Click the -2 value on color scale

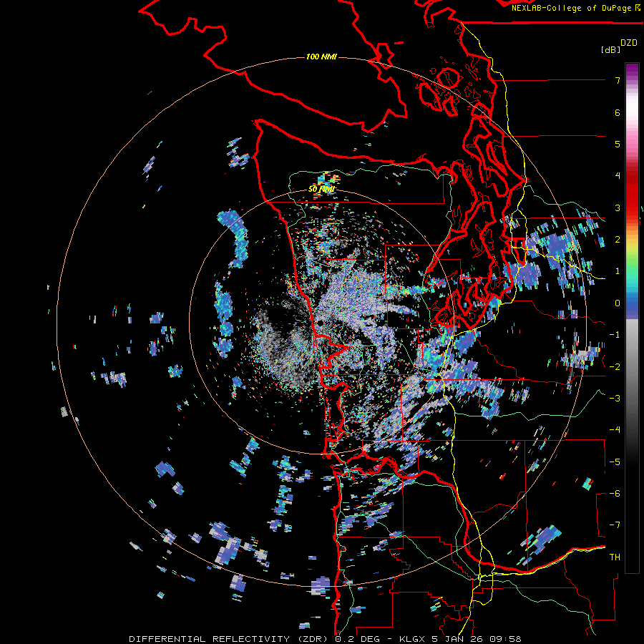pos(615,367)
